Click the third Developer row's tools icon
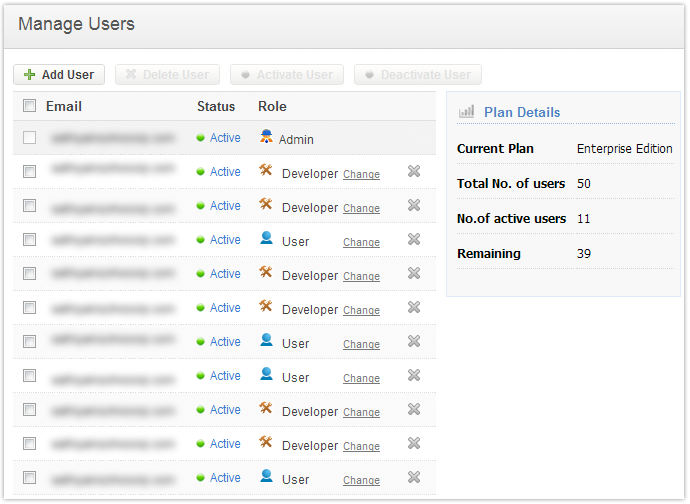This screenshot has height=504, width=690. pos(266,272)
